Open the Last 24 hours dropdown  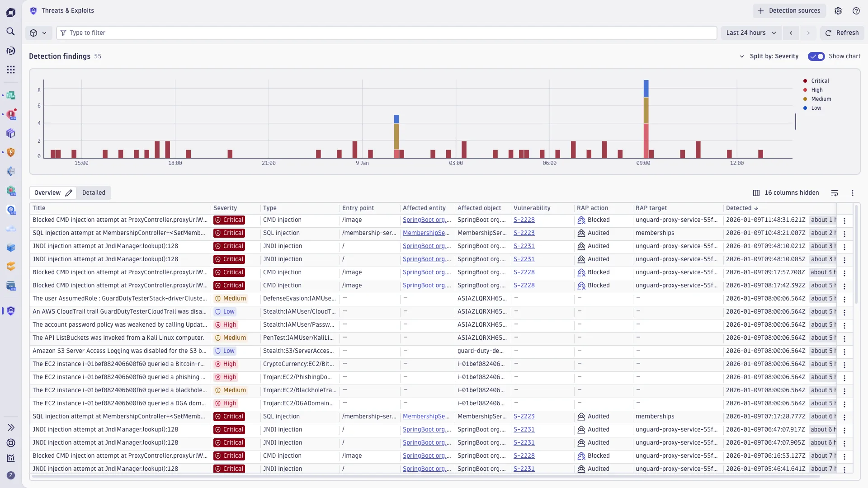tap(751, 33)
